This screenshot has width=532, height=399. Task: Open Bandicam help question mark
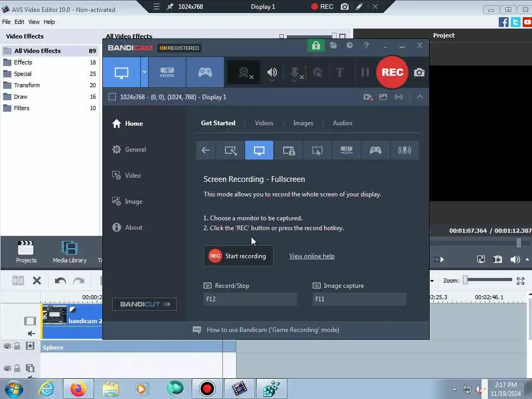click(366, 46)
